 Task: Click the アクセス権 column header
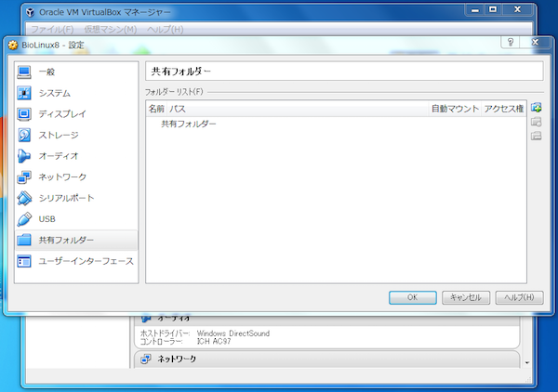[x=503, y=109]
